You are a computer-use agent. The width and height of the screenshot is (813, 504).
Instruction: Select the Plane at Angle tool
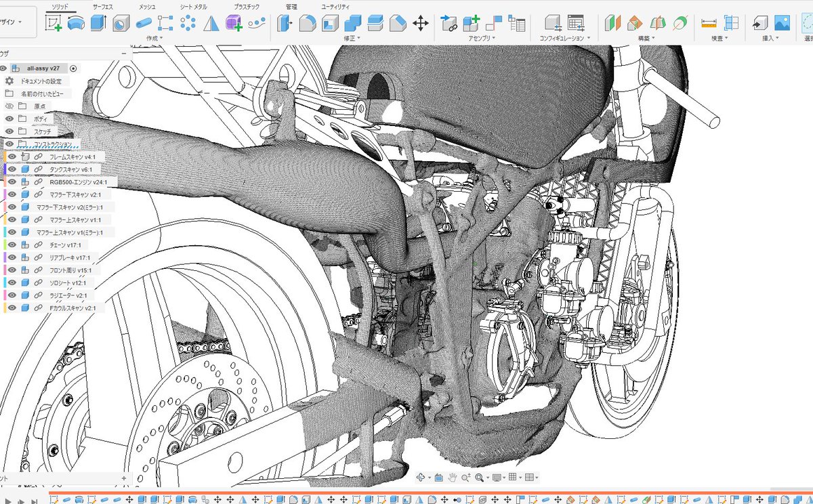[x=635, y=24]
